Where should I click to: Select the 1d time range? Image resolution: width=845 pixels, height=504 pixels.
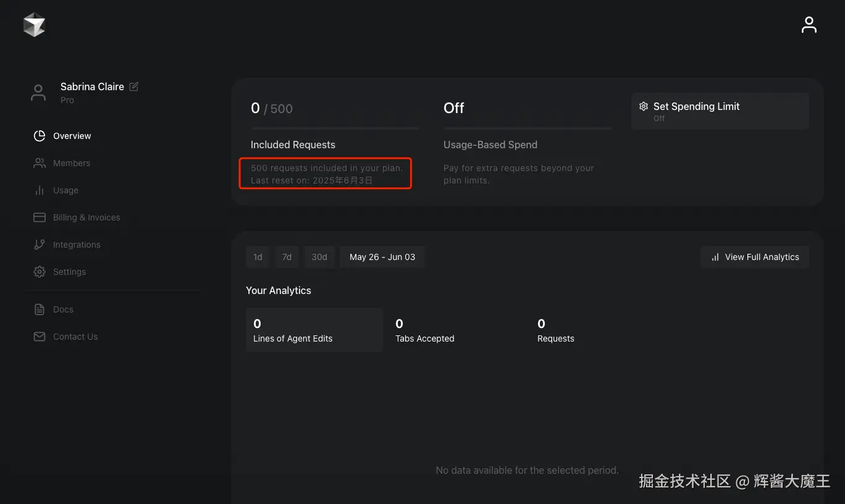pos(258,257)
